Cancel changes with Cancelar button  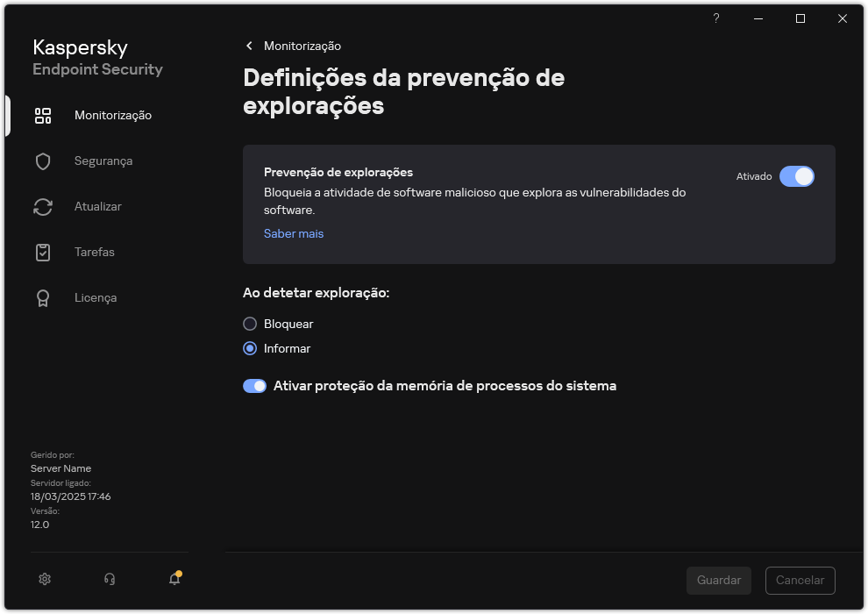coord(800,581)
